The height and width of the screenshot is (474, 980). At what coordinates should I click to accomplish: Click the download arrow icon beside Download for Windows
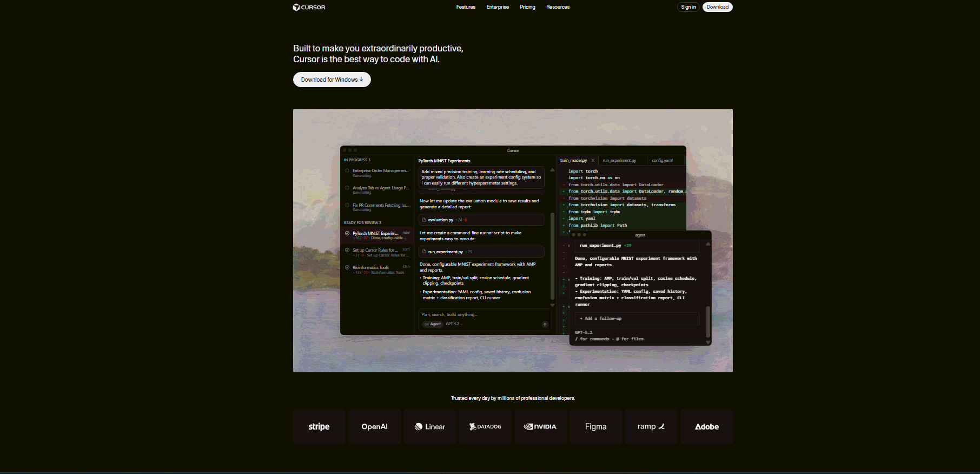(361, 80)
